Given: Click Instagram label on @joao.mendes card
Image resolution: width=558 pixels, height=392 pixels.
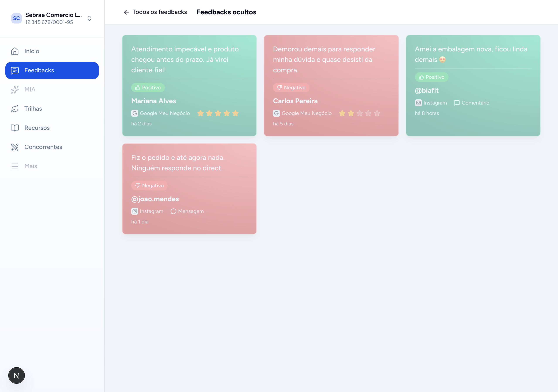Looking at the screenshot, I should pos(151,211).
